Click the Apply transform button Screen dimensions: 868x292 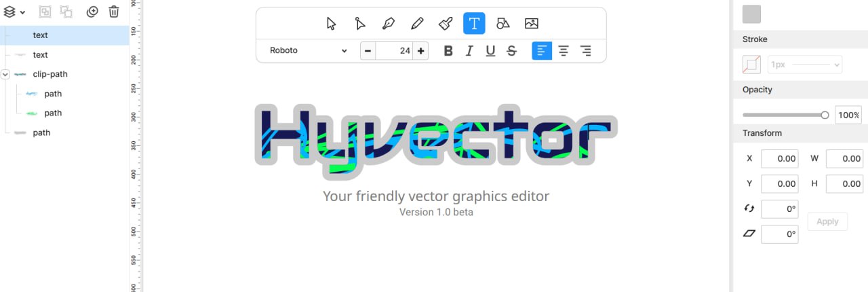click(x=827, y=221)
